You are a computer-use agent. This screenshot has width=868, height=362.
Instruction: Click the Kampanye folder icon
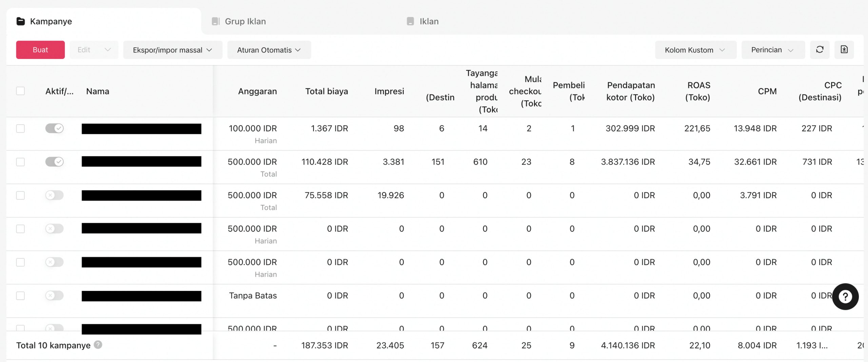click(21, 21)
